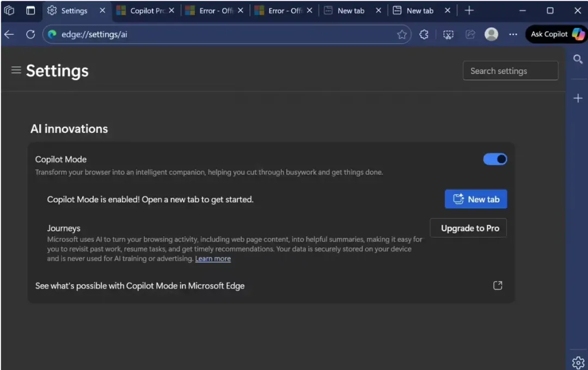Click the Journeys heading text
Image resolution: width=588 pixels, height=370 pixels.
[64, 229]
